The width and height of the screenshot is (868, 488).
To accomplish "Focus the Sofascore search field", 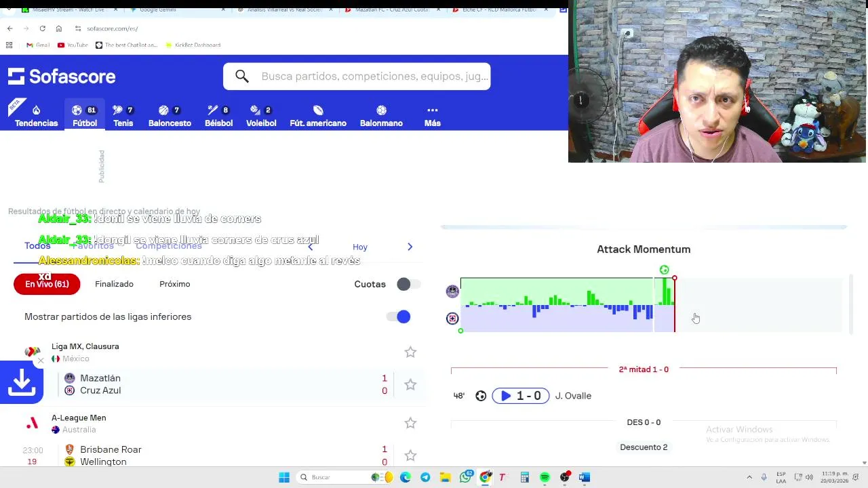I will pyautogui.click(x=357, y=76).
